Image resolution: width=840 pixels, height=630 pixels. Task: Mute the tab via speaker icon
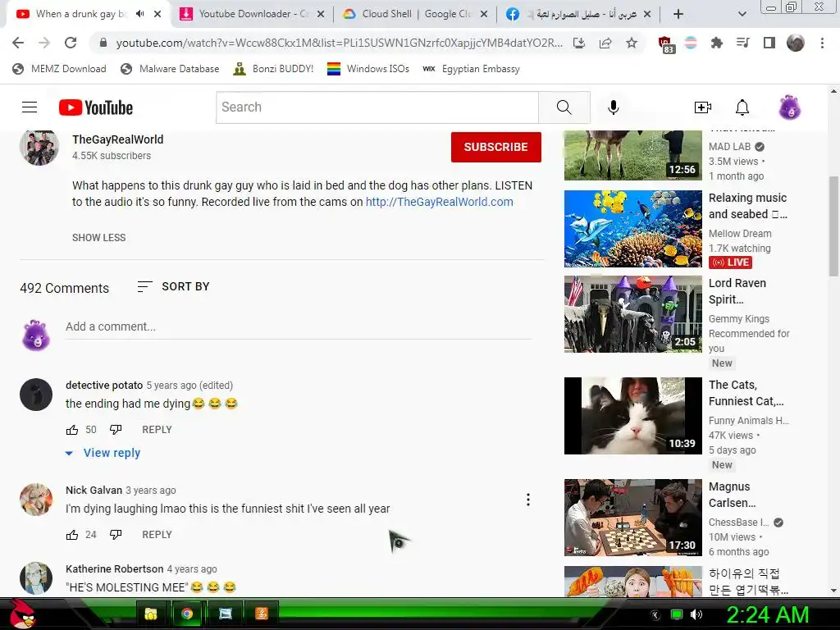tap(139, 14)
